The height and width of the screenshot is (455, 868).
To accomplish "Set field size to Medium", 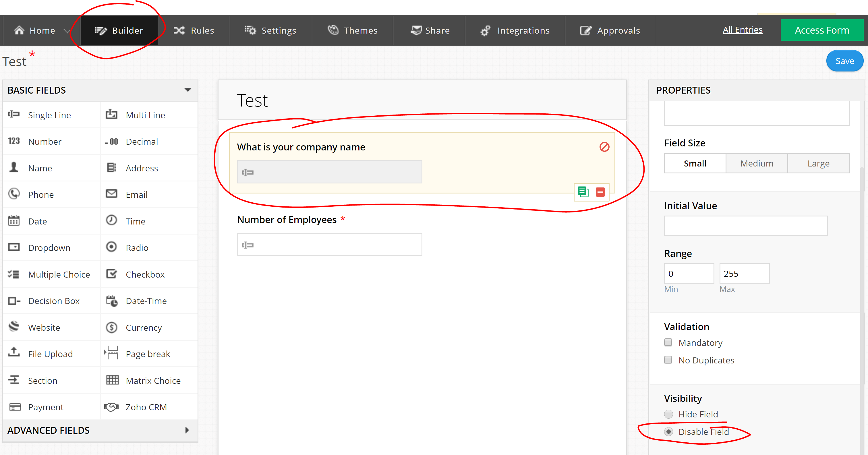I will [x=757, y=163].
